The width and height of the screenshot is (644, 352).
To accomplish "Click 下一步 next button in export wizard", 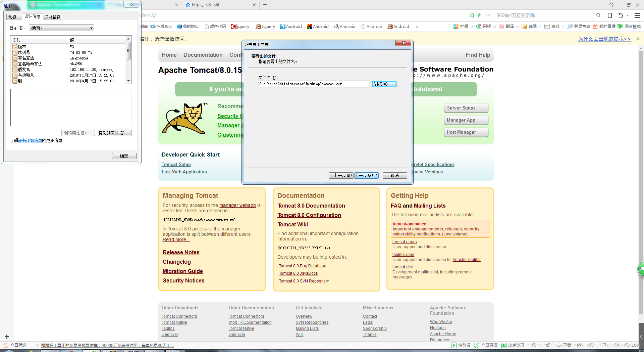I will coord(366,175).
